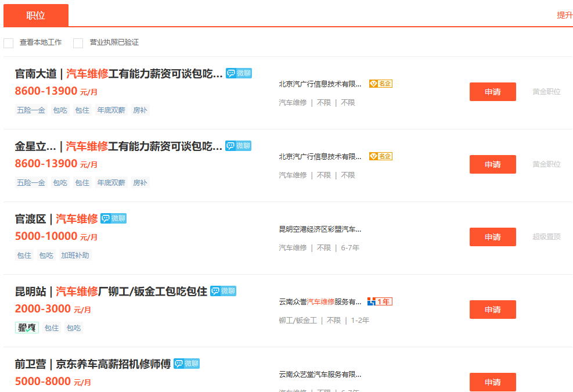The height and width of the screenshot is (392, 573).
Task: Click 微聊 chat icon on 官南大道 listing
Action: tap(239, 73)
